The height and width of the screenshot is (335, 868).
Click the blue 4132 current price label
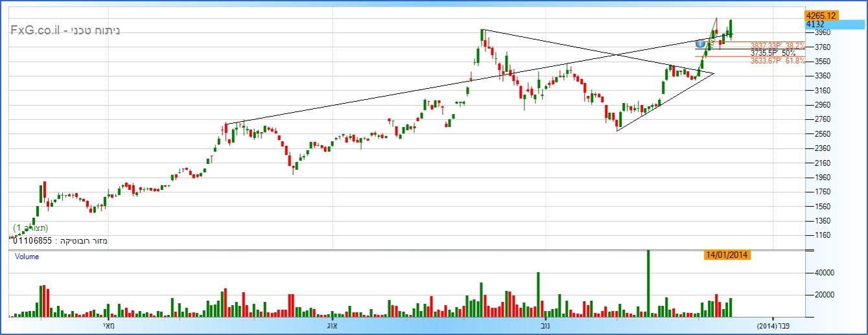pyautogui.click(x=815, y=24)
